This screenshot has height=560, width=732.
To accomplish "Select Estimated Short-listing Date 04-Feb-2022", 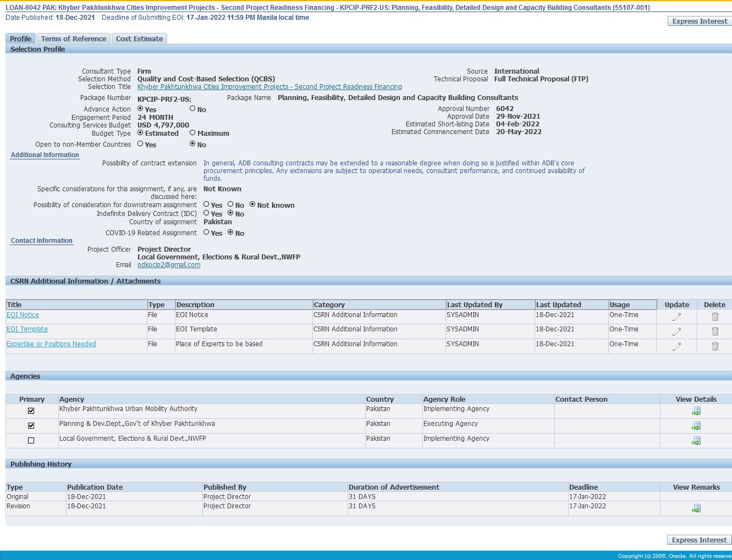I will (x=518, y=124).
